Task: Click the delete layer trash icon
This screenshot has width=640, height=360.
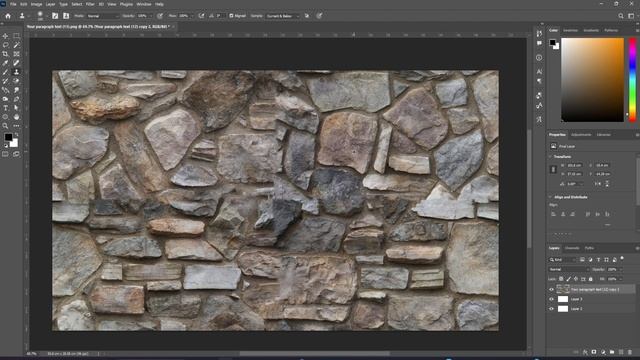Action: [x=630, y=352]
